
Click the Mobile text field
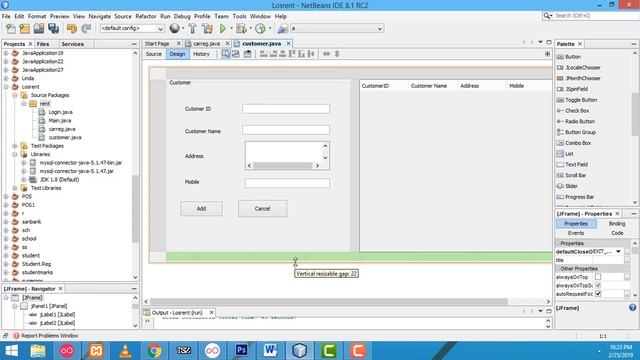[287, 183]
